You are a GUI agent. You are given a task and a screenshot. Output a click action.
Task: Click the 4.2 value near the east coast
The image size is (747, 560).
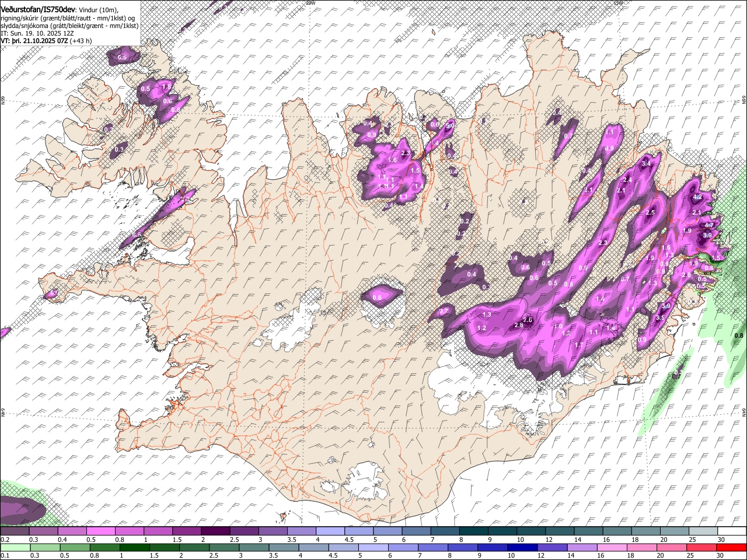pyautogui.click(x=697, y=197)
